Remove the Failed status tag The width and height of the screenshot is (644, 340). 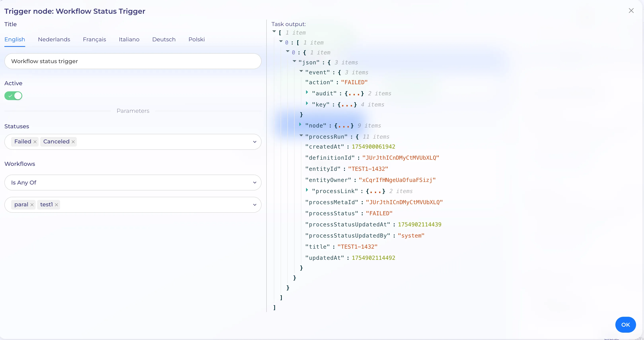[35, 142]
